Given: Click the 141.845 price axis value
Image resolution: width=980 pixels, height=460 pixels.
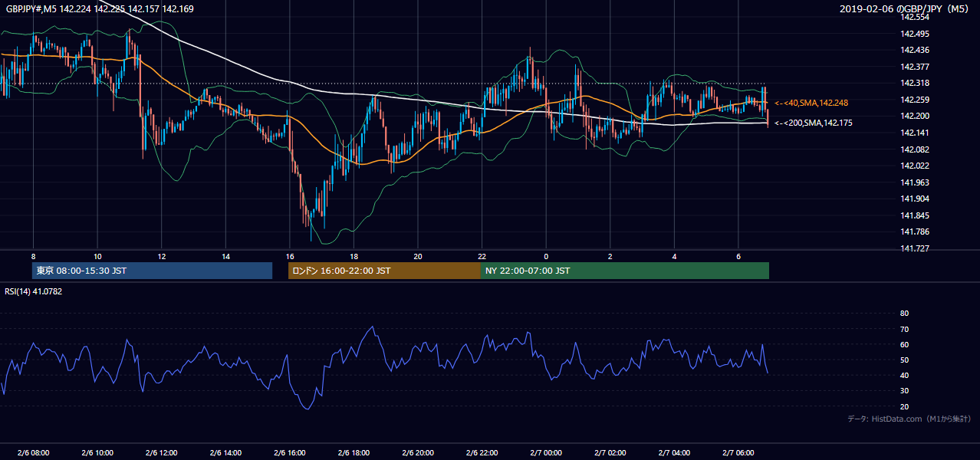Looking at the screenshot, I should coord(914,215).
